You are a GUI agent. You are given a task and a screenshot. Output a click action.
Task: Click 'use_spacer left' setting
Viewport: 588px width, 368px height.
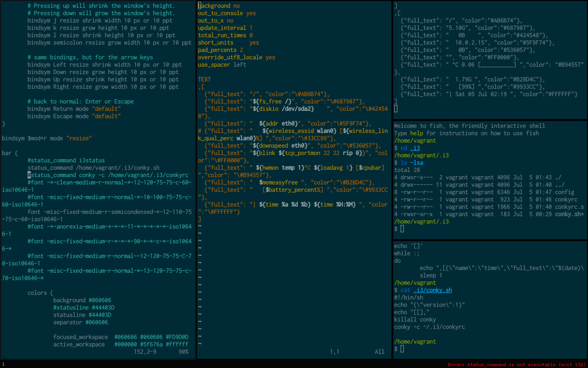pyautogui.click(x=222, y=65)
